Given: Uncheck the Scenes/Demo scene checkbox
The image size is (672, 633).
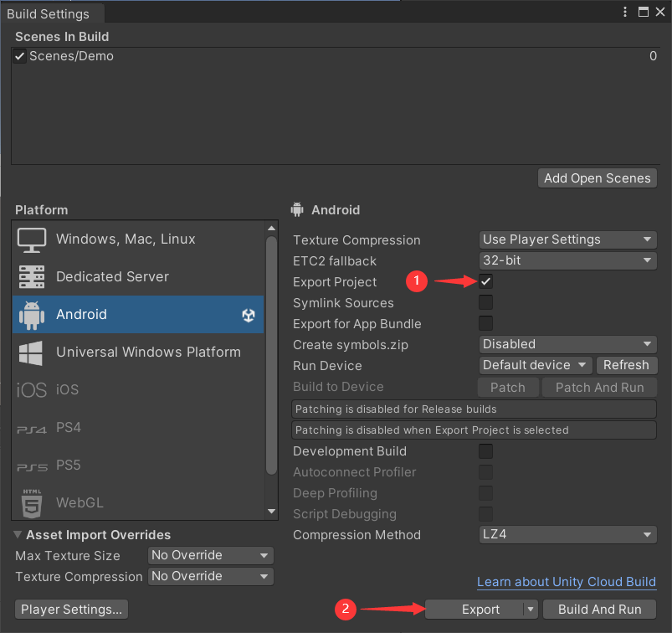Looking at the screenshot, I should (20, 56).
